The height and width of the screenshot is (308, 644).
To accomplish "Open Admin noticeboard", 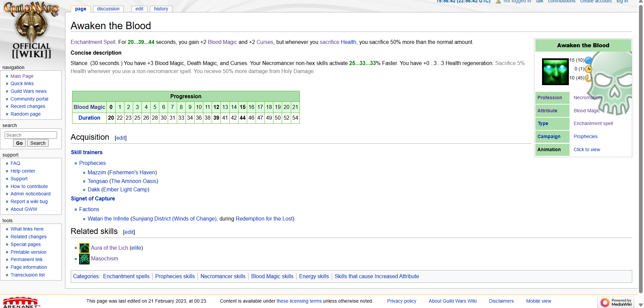I will (31, 194).
